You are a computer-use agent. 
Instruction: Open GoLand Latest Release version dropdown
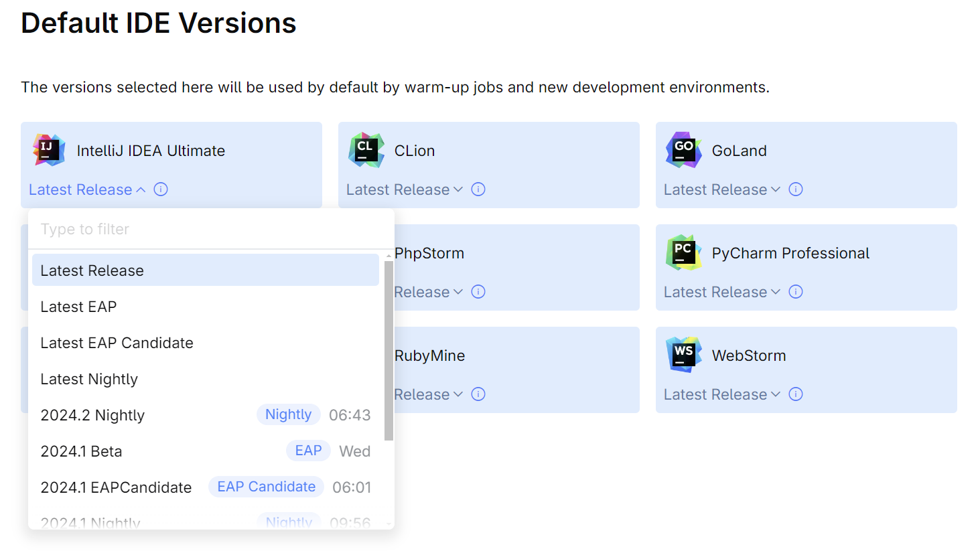coord(722,190)
